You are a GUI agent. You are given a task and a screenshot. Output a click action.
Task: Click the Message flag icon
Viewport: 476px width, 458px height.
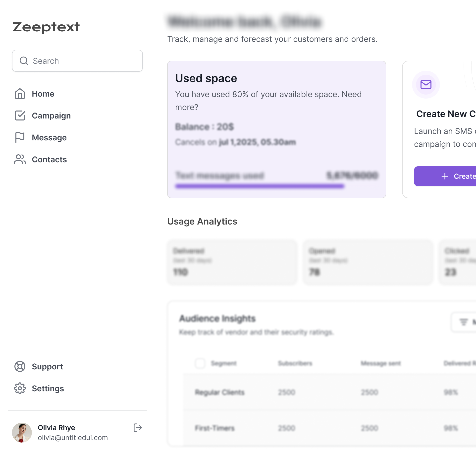[x=20, y=137]
